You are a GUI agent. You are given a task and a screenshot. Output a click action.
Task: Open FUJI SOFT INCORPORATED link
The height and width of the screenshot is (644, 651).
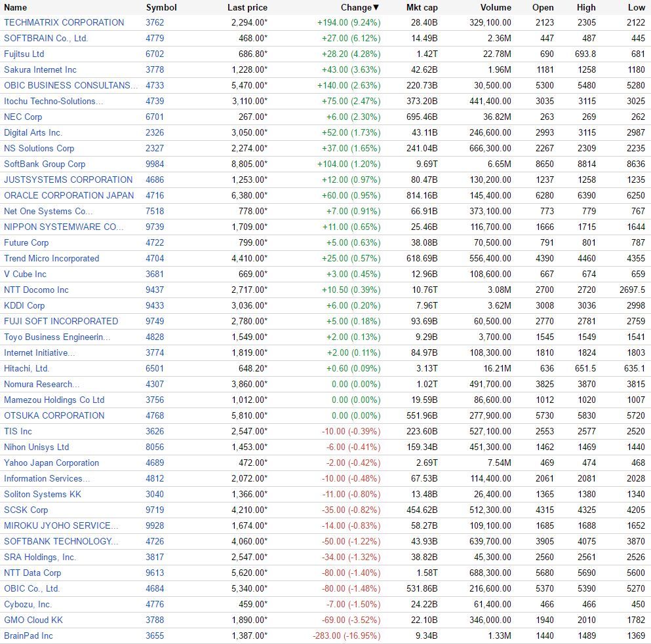(61, 322)
